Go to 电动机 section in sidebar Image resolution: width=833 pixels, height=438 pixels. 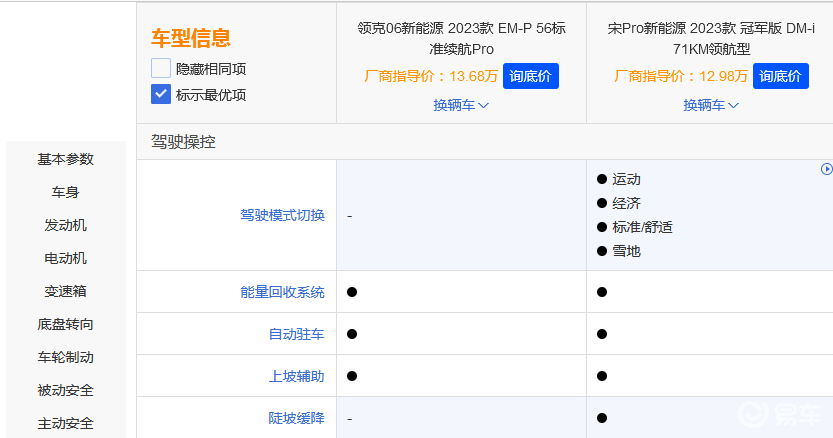click(x=65, y=258)
